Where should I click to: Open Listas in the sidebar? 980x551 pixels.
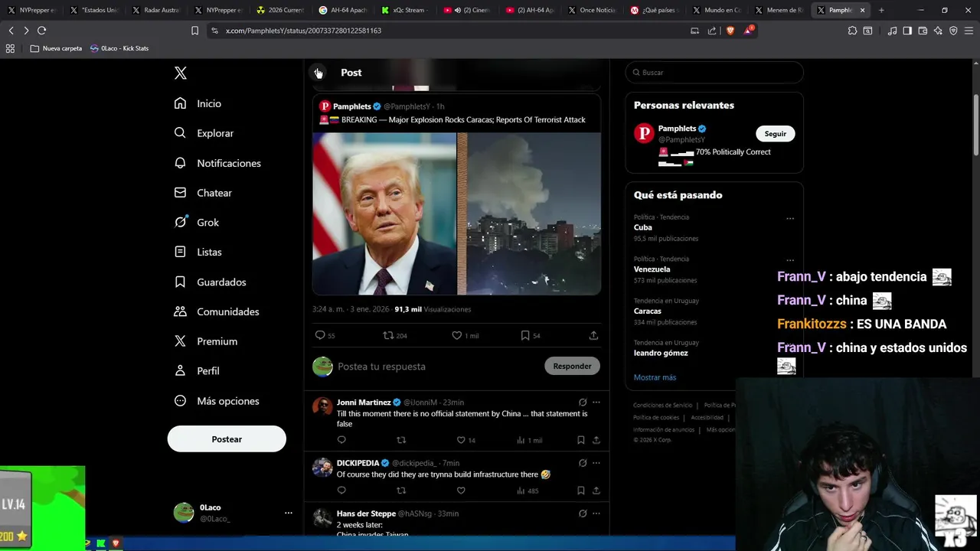(198, 252)
